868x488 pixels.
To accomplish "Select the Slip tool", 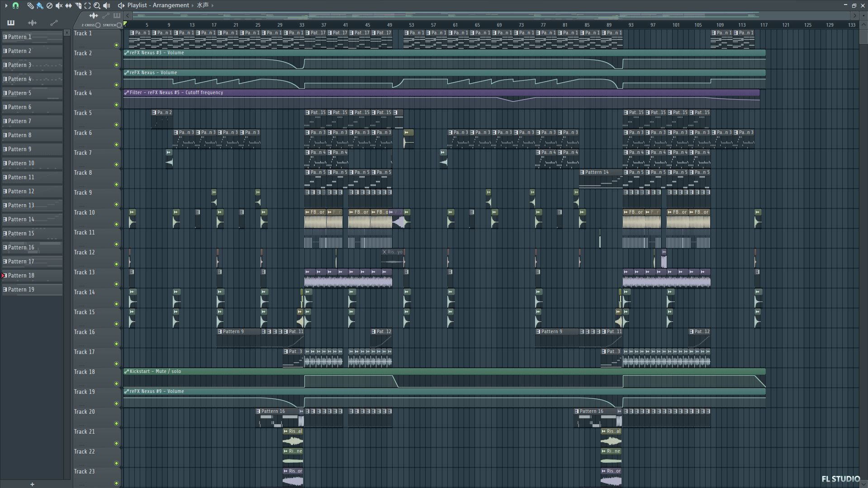I will (68, 5).
